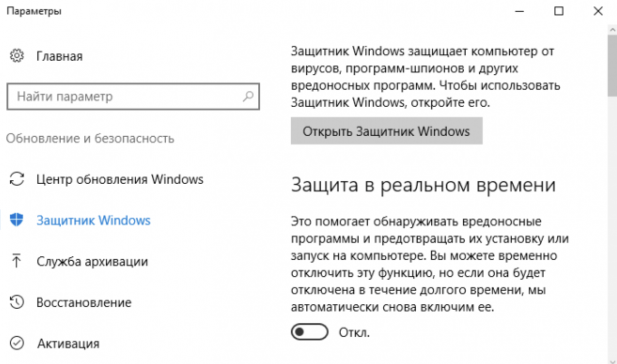
Task: Minimize the Параметры window
Action: click(x=520, y=11)
